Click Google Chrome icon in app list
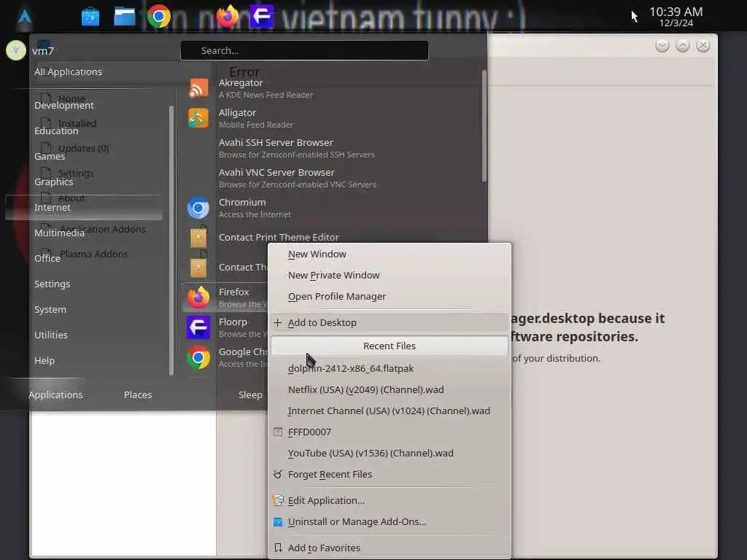747x560 pixels. point(198,357)
